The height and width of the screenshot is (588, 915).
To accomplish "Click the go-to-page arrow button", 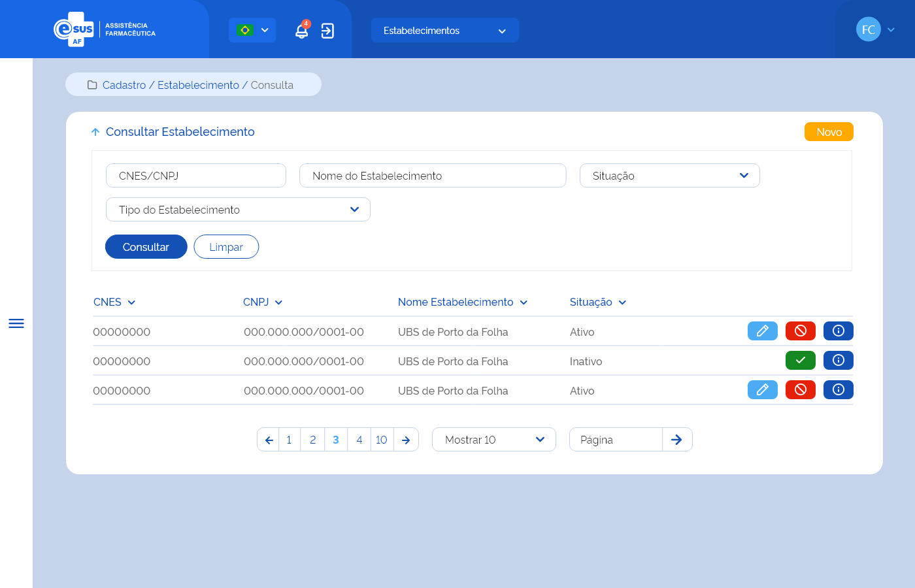I will 677,440.
